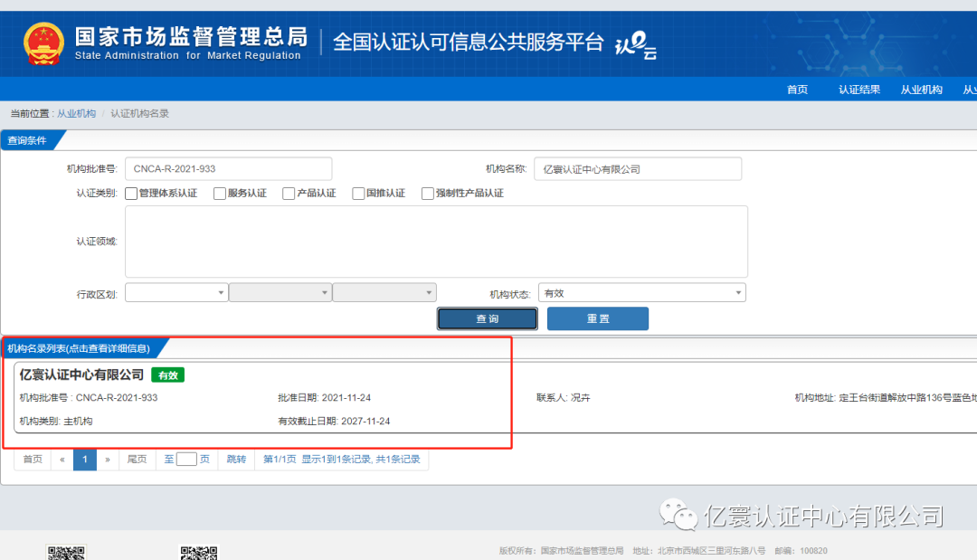This screenshot has width=977, height=560.
Task: Click the national emblem logo
Action: click(x=43, y=43)
